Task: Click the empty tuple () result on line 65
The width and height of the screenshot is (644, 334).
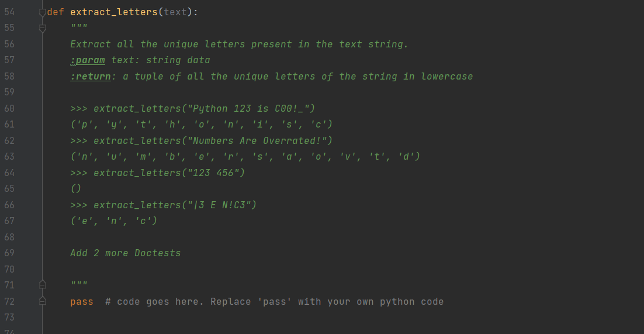Action: pos(76,189)
